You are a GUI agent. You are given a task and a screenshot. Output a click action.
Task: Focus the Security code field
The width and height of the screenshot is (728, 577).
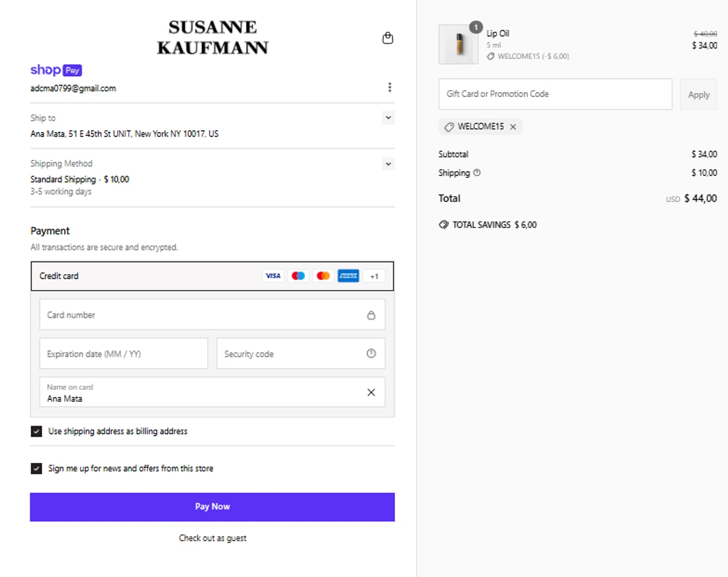point(301,354)
